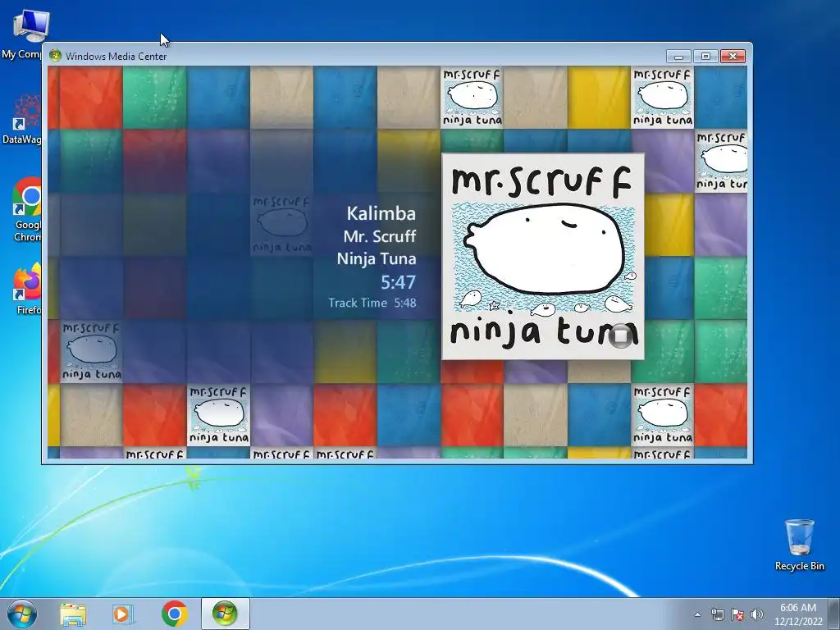Click the stop button on album art

pos(621,336)
